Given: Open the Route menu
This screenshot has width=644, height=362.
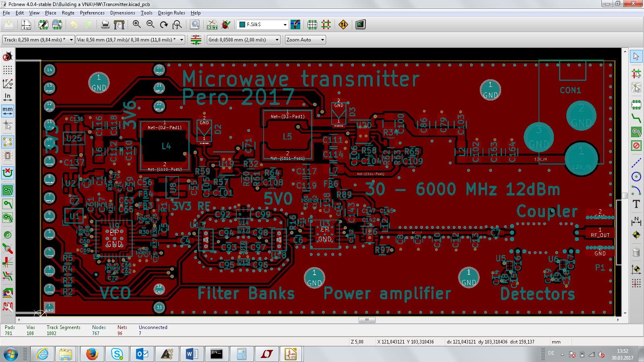Looking at the screenshot, I should tap(68, 13).
